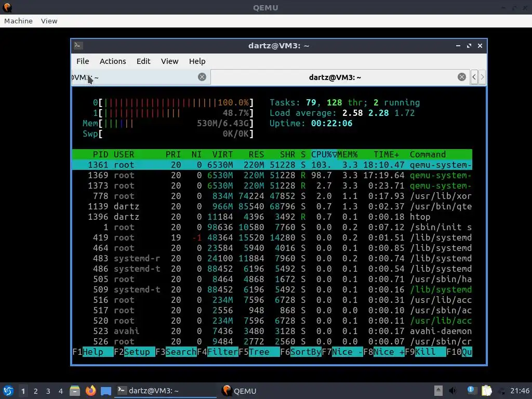
Task: Open the terminal View menu
Action: (170, 61)
